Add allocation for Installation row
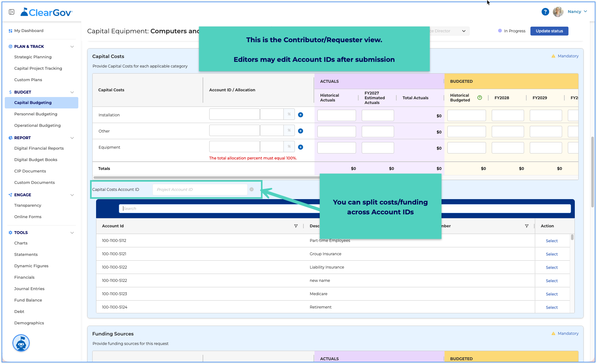The image size is (597, 364). tap(301, 115)
